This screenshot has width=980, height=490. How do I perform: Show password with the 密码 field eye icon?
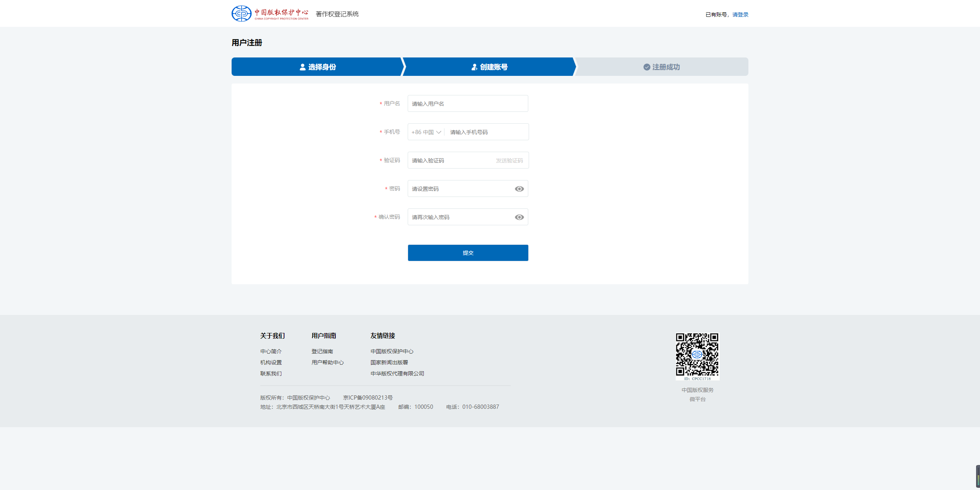pyautogui.click(x=519, y=189)
